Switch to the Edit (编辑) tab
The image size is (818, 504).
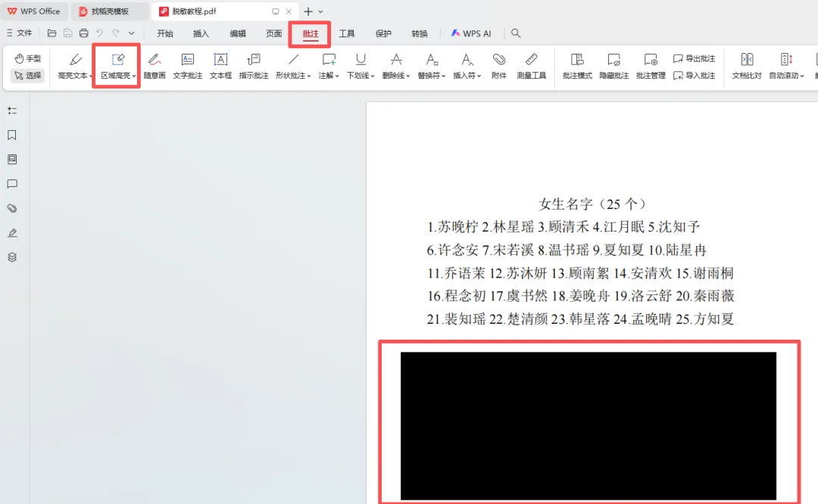[x=237, y=33]
